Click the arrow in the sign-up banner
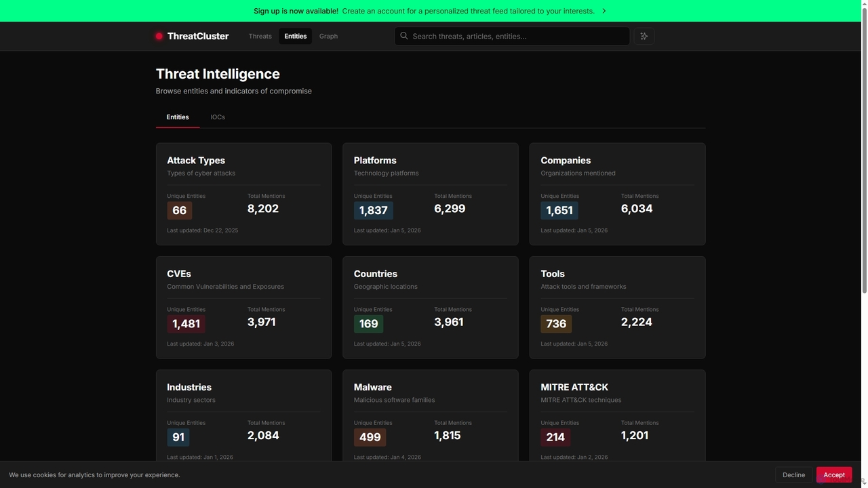868x488 pixels. [x=604, y=11]
